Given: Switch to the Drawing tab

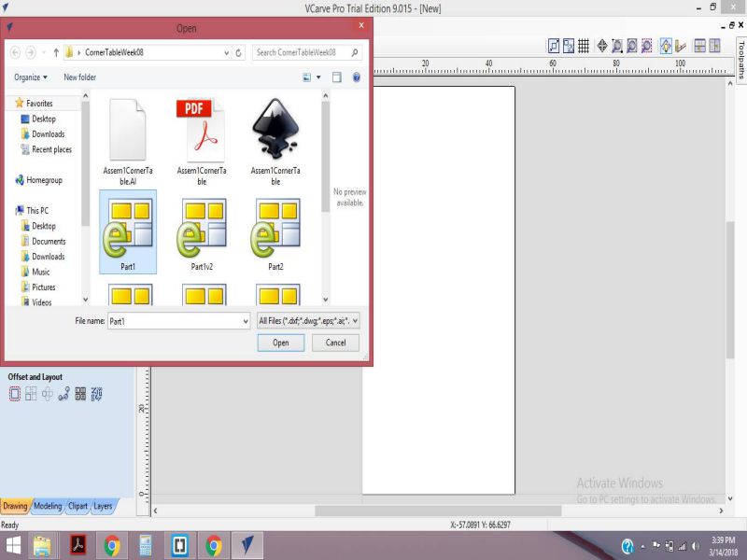Looking at the screenshot, I should (x=15, y=506).
